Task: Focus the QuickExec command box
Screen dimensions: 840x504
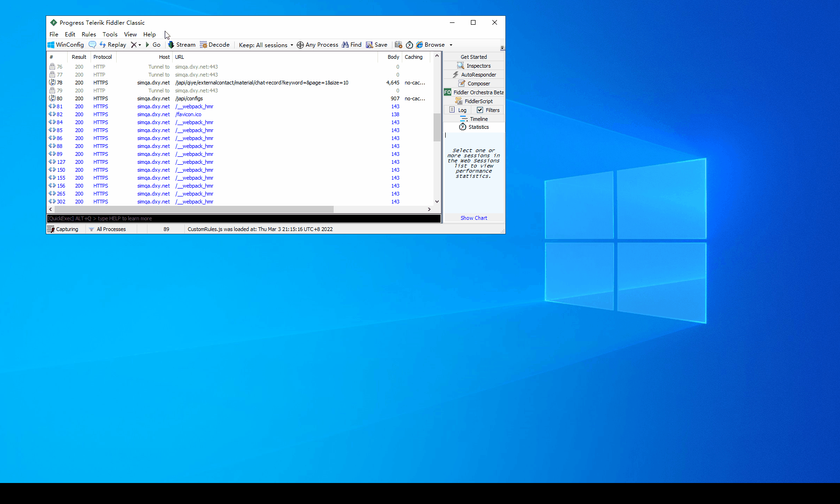Action: (x=244, y=218)
